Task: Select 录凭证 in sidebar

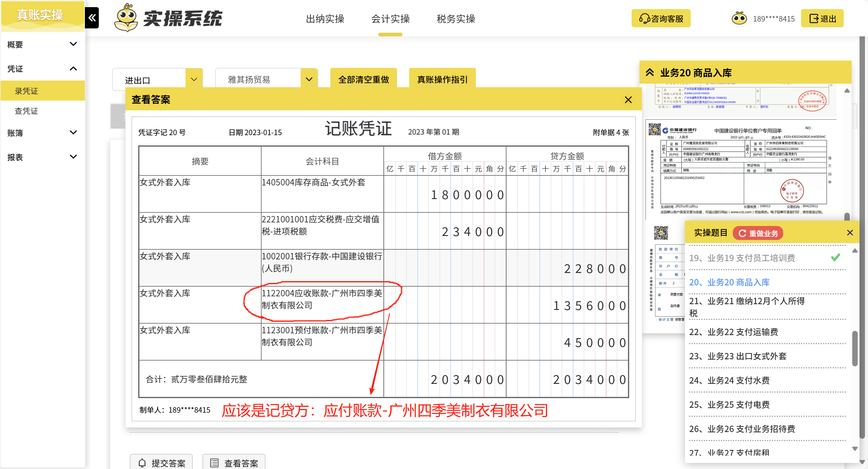Action: 42,91
